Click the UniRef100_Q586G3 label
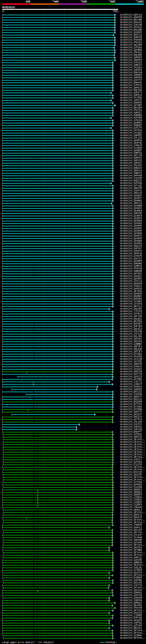Image resolution: width=146 pixels, height=644 pixels. pyautogui.click(x=131, y=490)
